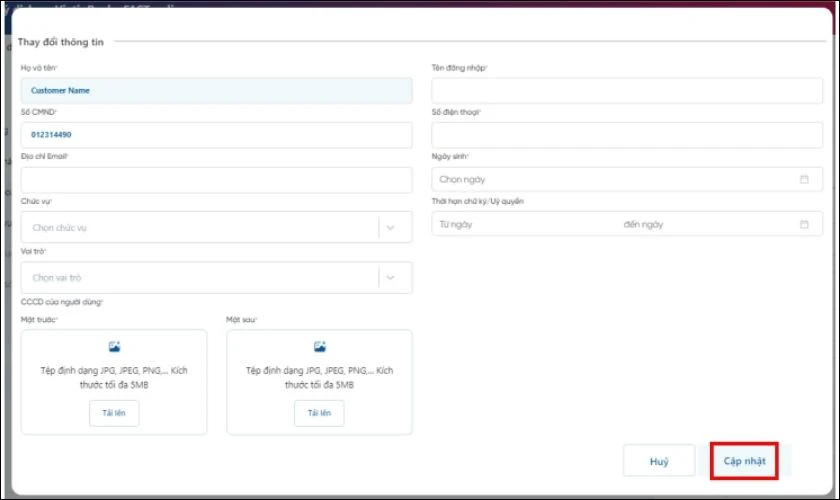Click the image icon in Mặt trước upload box
840x500 pixels.
tap(114, 347)
